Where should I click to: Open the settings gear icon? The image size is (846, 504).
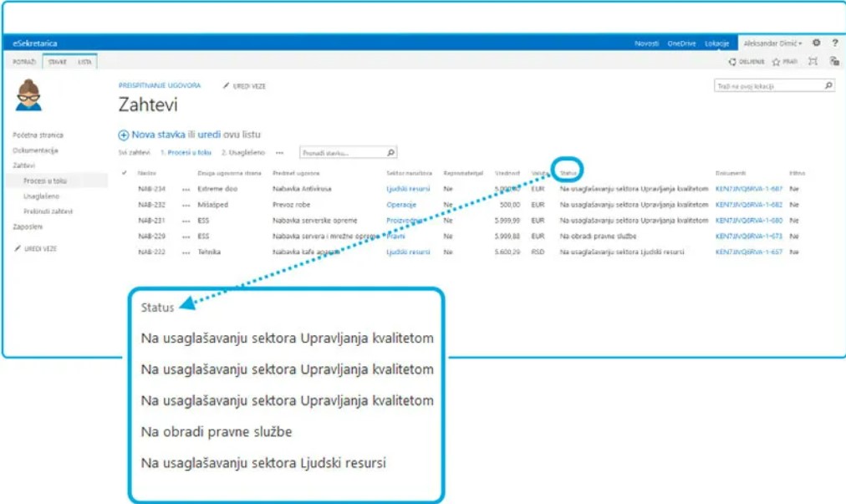[816, 43]
